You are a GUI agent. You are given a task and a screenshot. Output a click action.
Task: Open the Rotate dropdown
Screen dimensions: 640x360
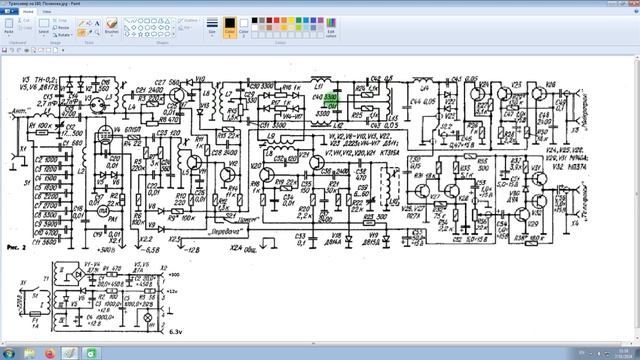62,35
